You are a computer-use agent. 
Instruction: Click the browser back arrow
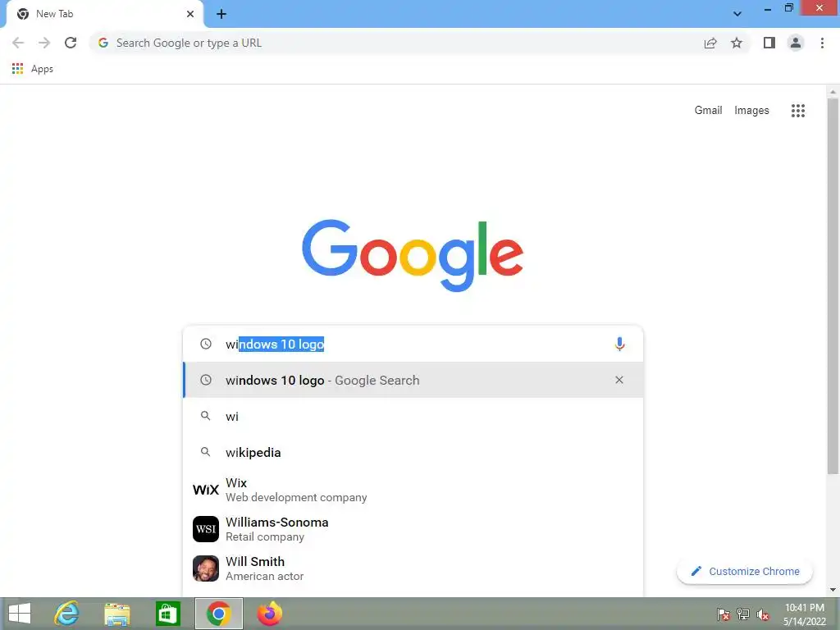coord(18,43)
